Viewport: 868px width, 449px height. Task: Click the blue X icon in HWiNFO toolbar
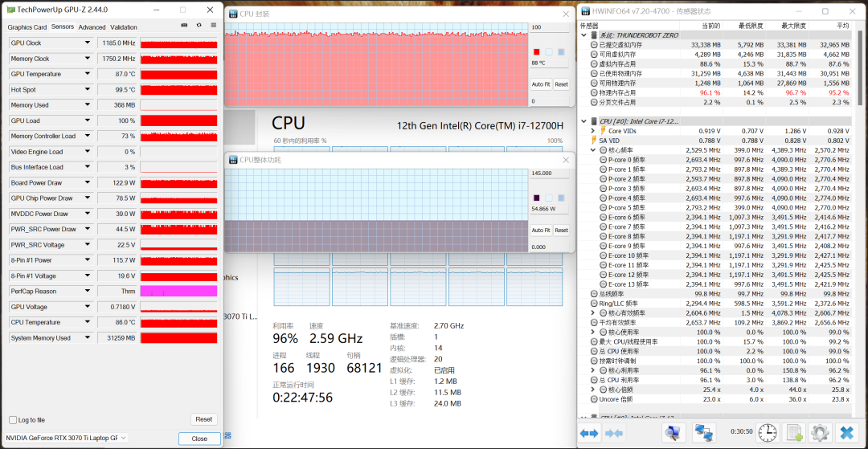pos(847,432)
